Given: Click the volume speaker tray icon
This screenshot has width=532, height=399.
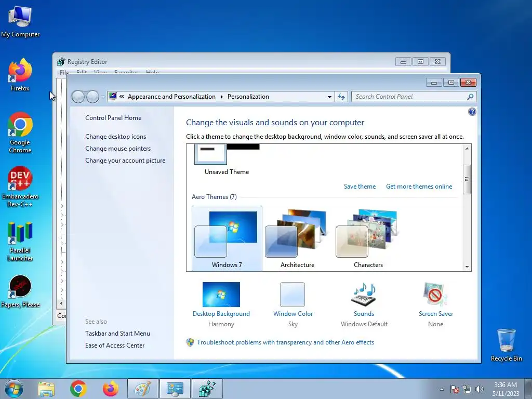Looking at the screenshot, I should tap(479, 389).
